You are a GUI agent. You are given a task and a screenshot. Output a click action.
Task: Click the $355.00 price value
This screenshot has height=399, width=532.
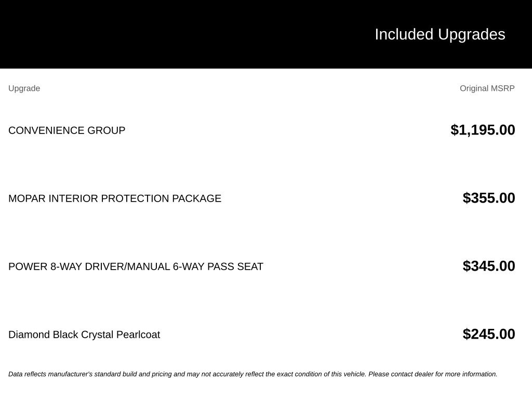coord(488,198)
